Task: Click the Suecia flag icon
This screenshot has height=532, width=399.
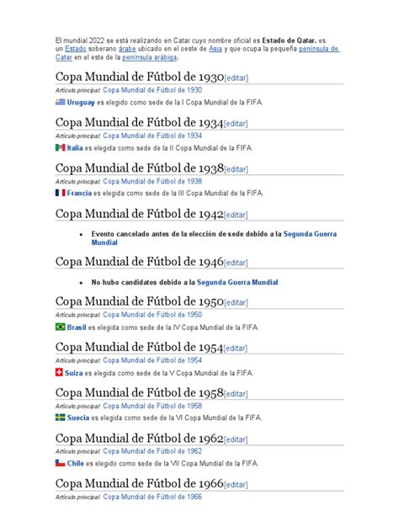Action: point(60,418)
